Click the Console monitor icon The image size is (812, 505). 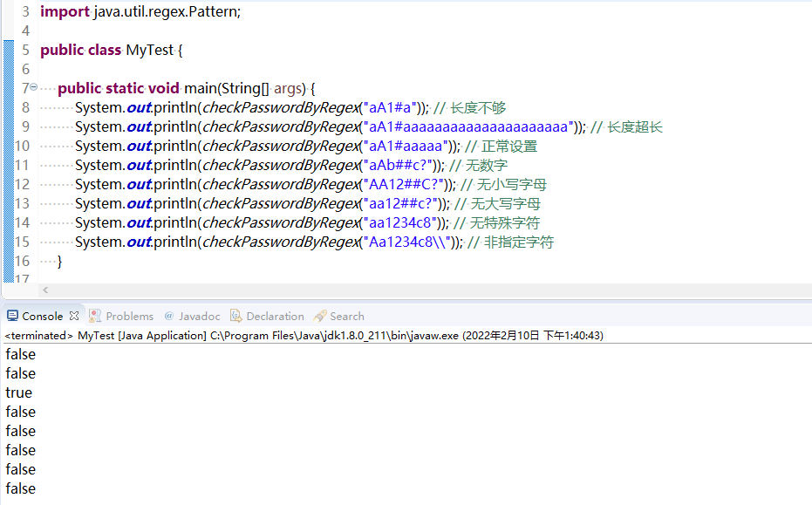point(12,316)
